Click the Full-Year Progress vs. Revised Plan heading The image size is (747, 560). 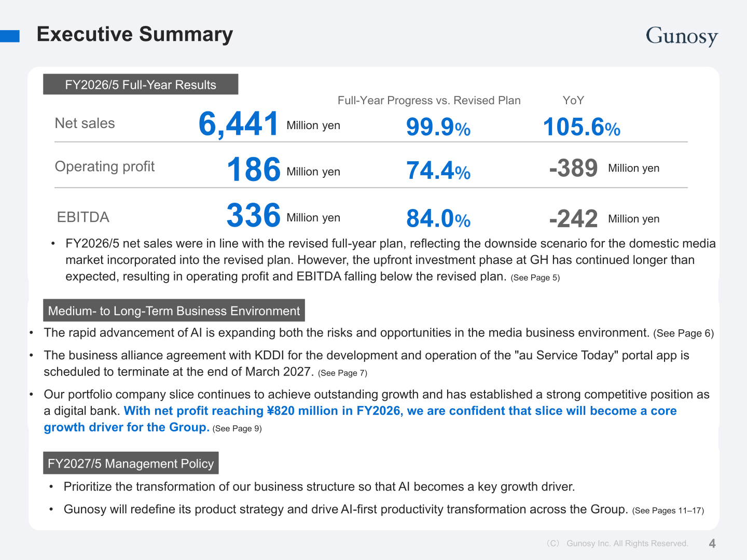click(x=429, y=101)
